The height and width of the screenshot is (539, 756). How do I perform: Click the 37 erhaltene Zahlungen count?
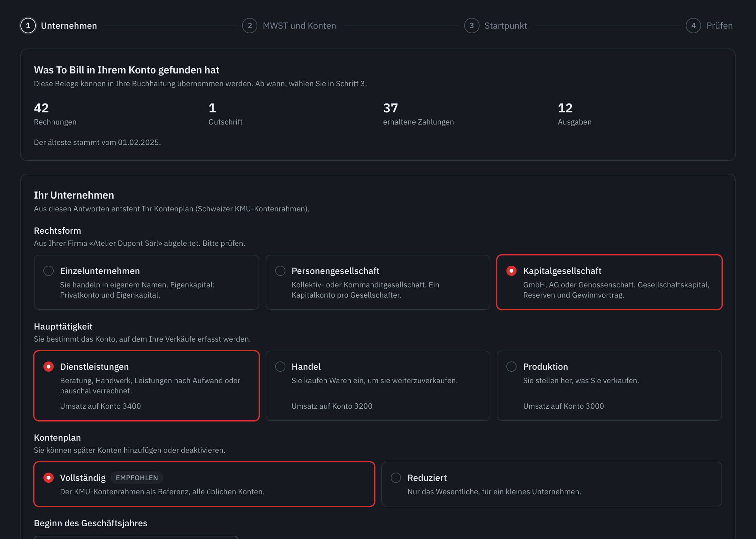(418, 114)
